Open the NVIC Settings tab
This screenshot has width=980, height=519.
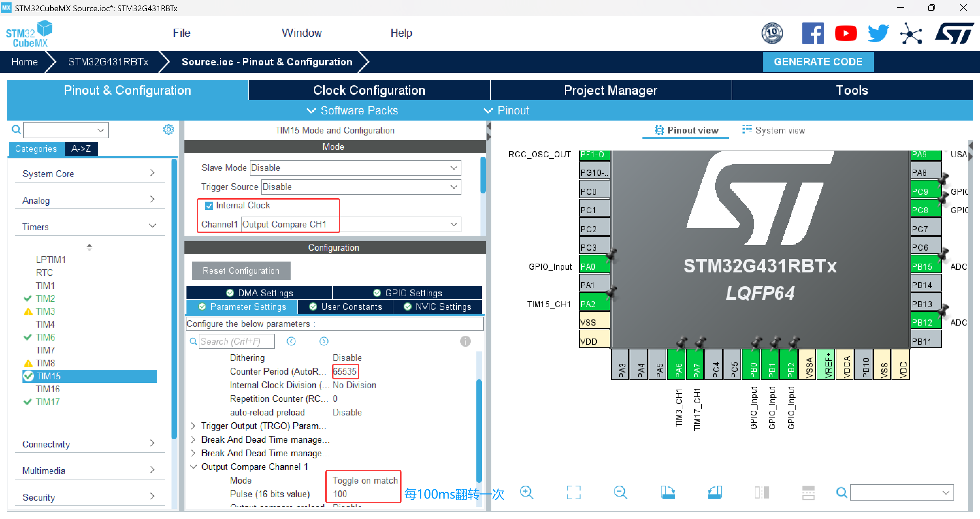(x=438, y=307)
